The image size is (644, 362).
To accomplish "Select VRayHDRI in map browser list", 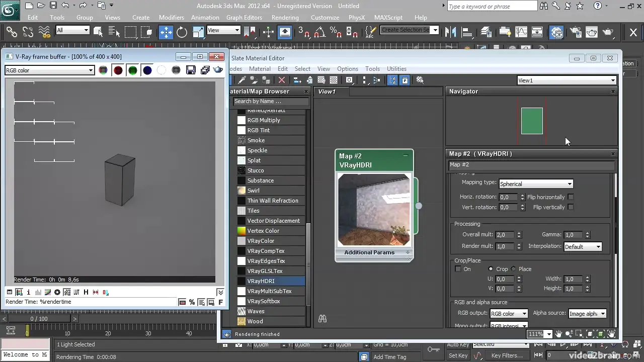I will pos(271,281).
